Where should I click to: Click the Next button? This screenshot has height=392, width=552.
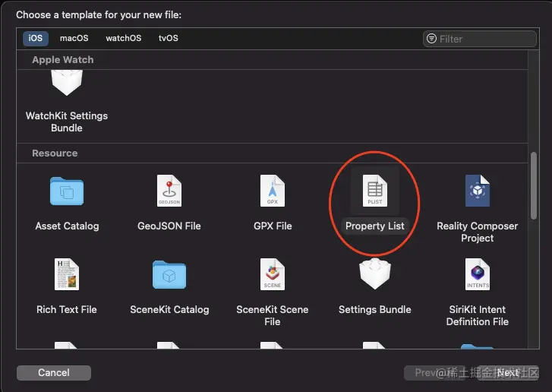pos(508,373)
